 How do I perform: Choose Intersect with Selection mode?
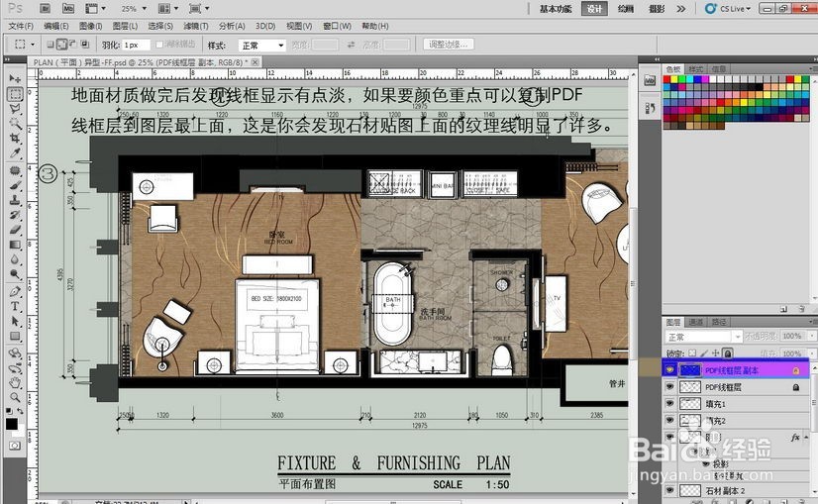click(84, 45)
